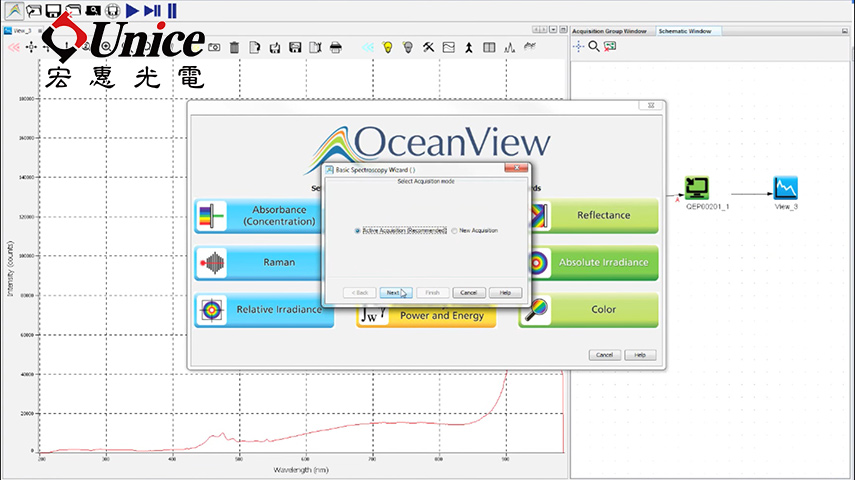Viewport: 855px width, 480px height.
Task: Start acquisition with the blue play button
Action: pos(132,10)
